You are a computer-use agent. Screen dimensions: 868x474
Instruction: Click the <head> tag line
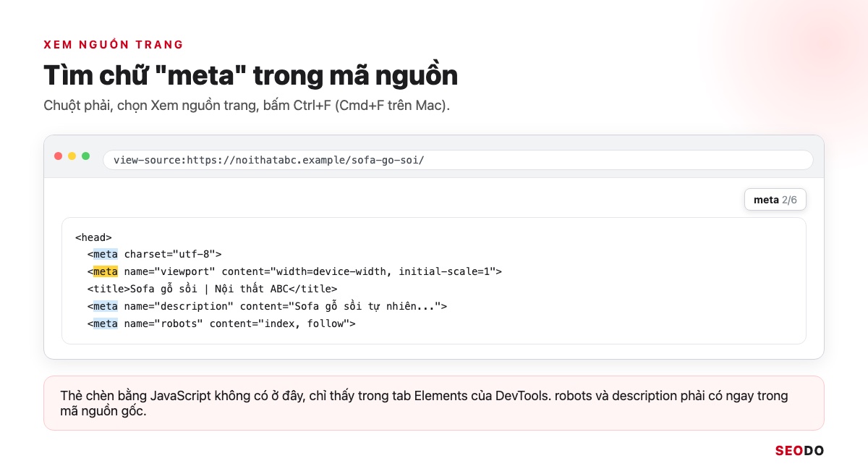tap(93, 237)
